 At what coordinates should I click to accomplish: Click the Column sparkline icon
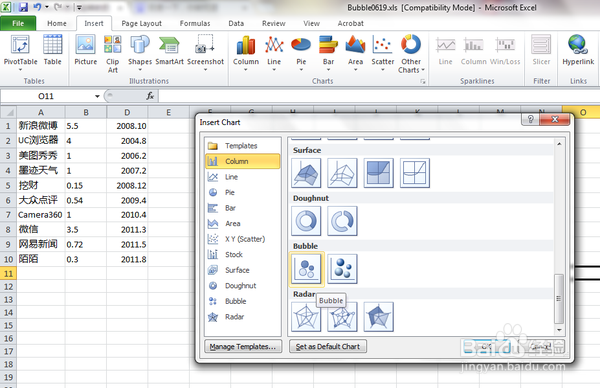473,50
